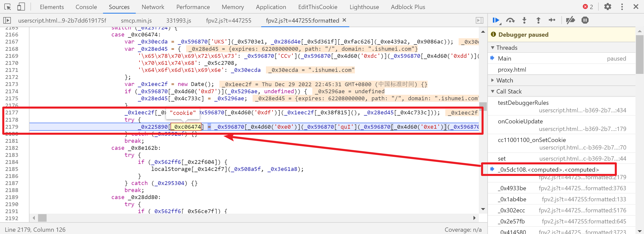Step into the next function call
The height and width of the screenshot is (234, 644).
tap(524, 20)
